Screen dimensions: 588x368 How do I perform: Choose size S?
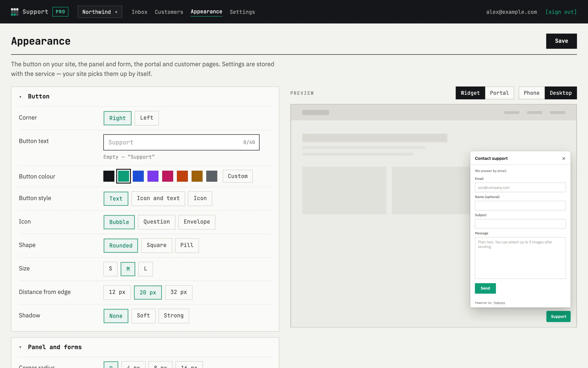point(110,269)
